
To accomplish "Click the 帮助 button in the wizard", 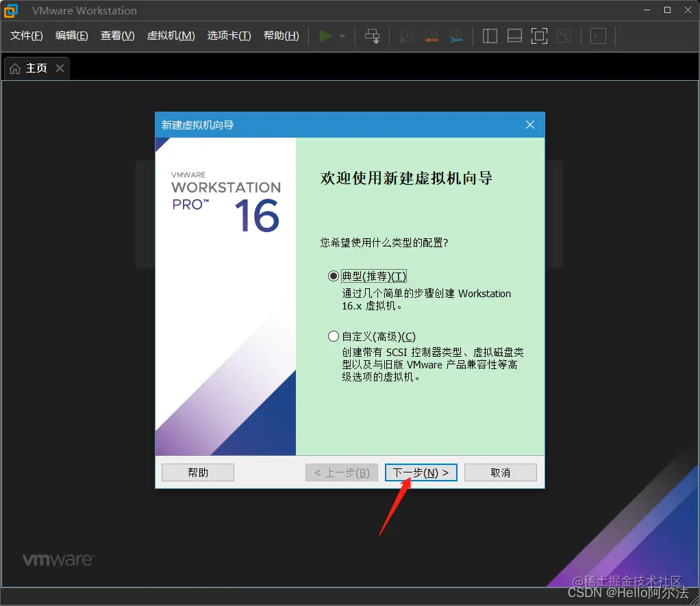I will 197,472.
